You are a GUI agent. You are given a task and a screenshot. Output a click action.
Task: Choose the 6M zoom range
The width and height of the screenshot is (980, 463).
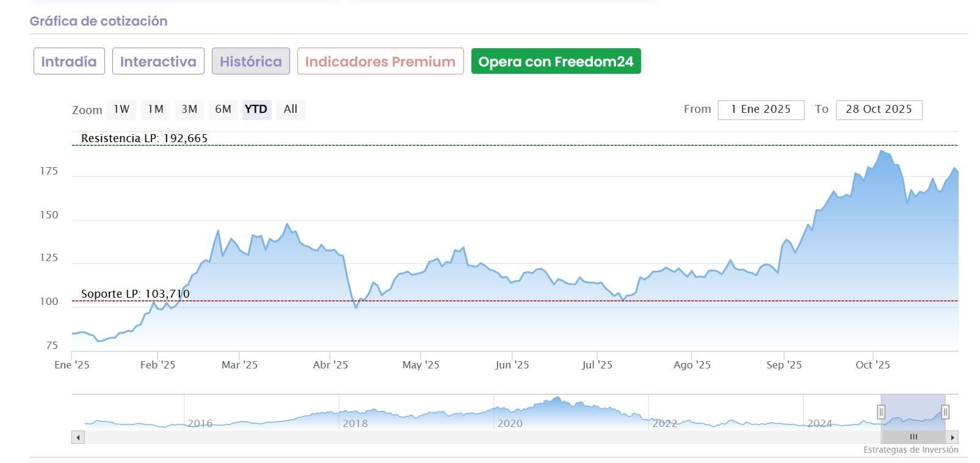click(x=223, y=109)
